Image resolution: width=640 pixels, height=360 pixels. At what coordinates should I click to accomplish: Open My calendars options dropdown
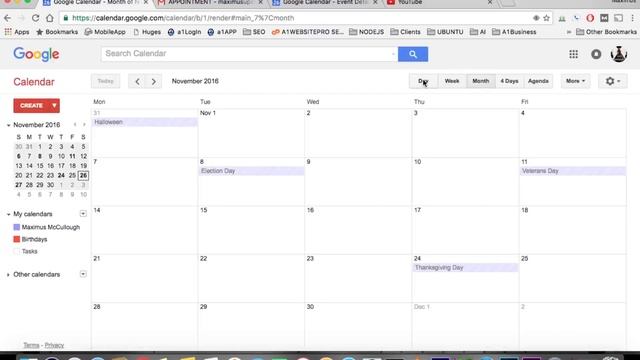(83, 213)
